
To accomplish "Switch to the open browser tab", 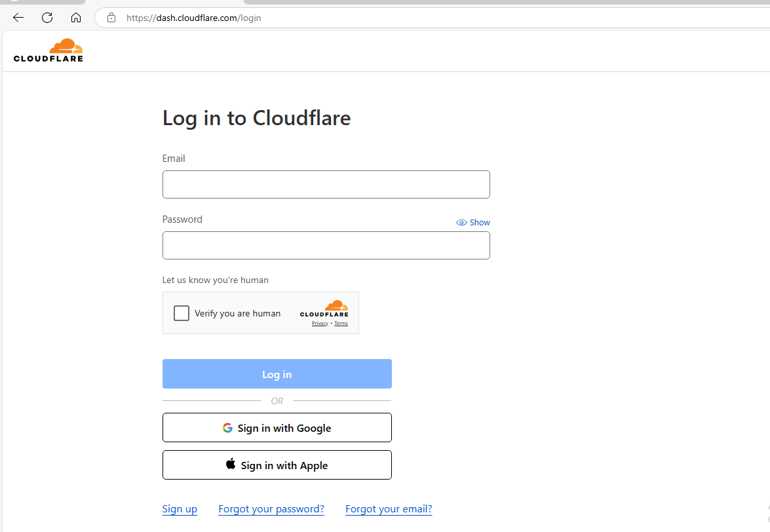I will tap(39, 3).
